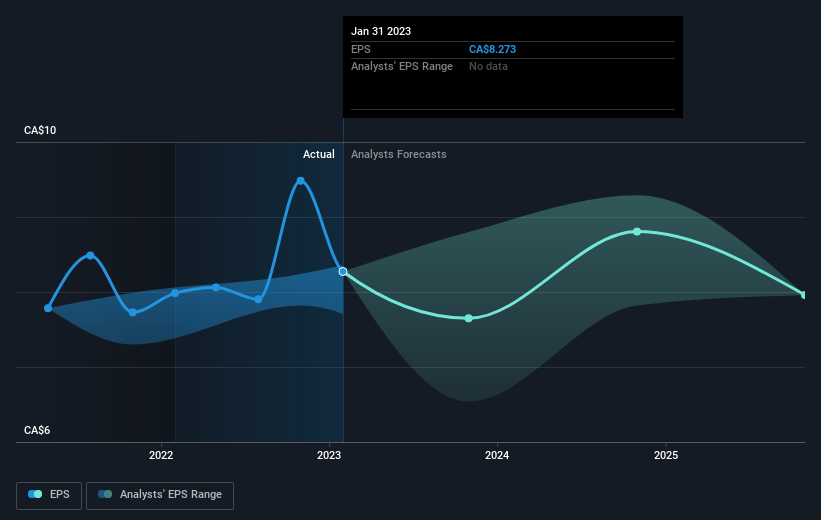This screenshot has width=821, height=520.
Task: Click the 'EPS' row label in tooltip
Action: 361,49
